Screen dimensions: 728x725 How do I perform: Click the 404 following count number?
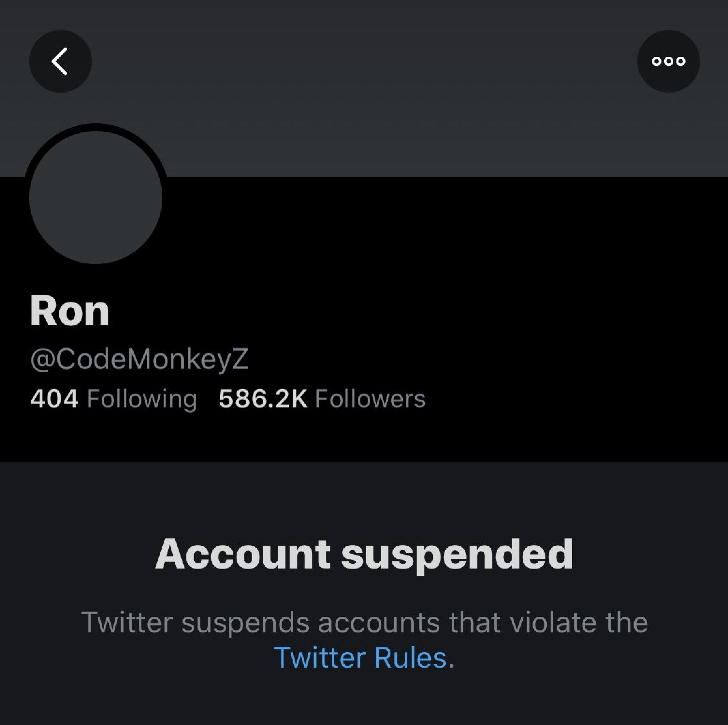point(54,398)
